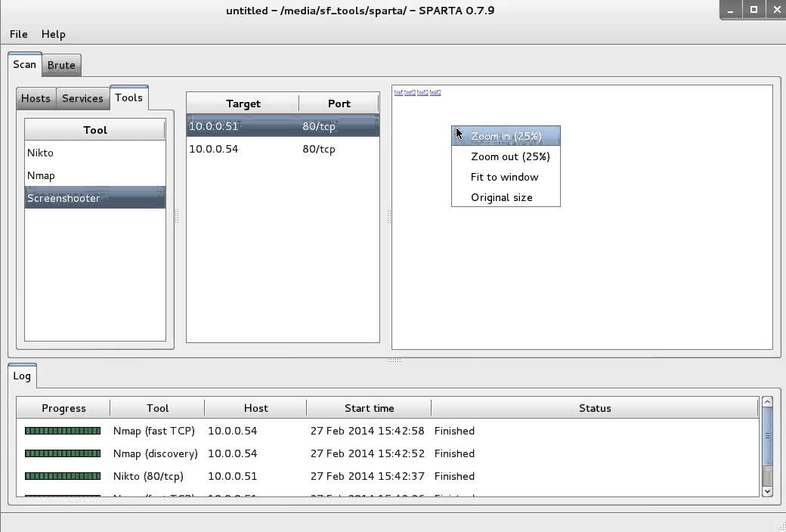This screenshot has height=532, width=786.
Task: Open the Hosts tab
Action: 36,98
